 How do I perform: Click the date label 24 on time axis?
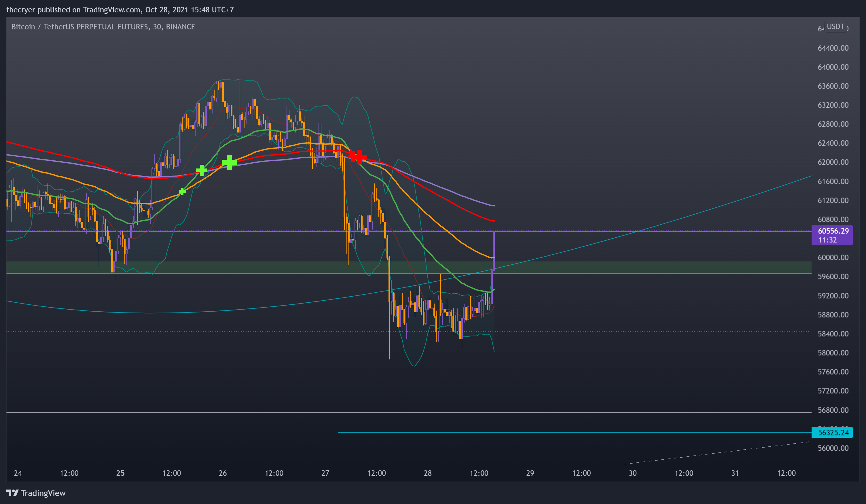pos(18,473)
